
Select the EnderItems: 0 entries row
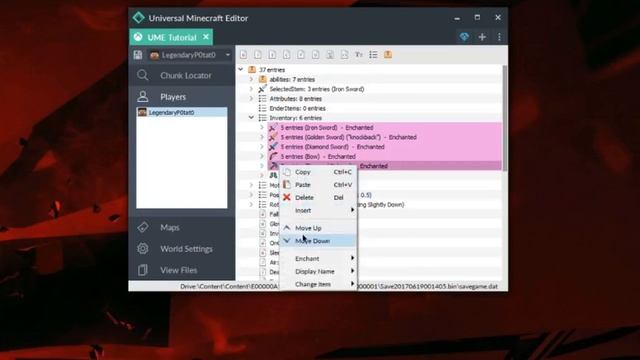[x=298, y=108]
